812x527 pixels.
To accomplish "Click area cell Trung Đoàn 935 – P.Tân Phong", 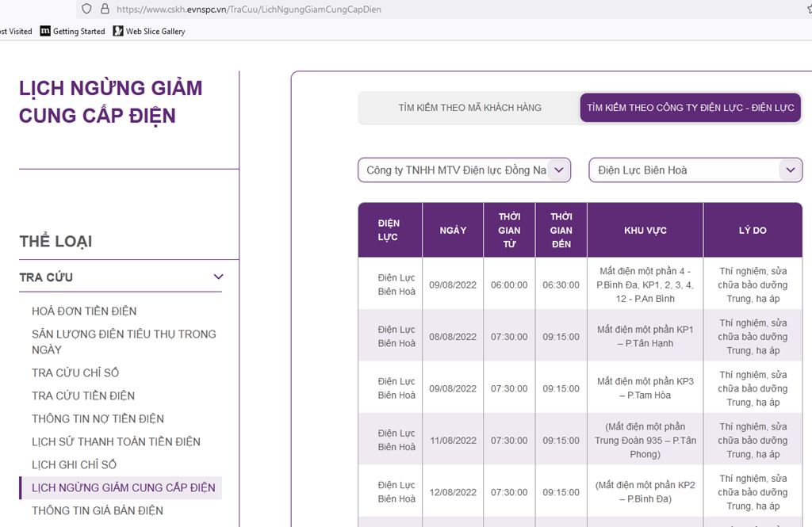I will [x=645, y=441].
